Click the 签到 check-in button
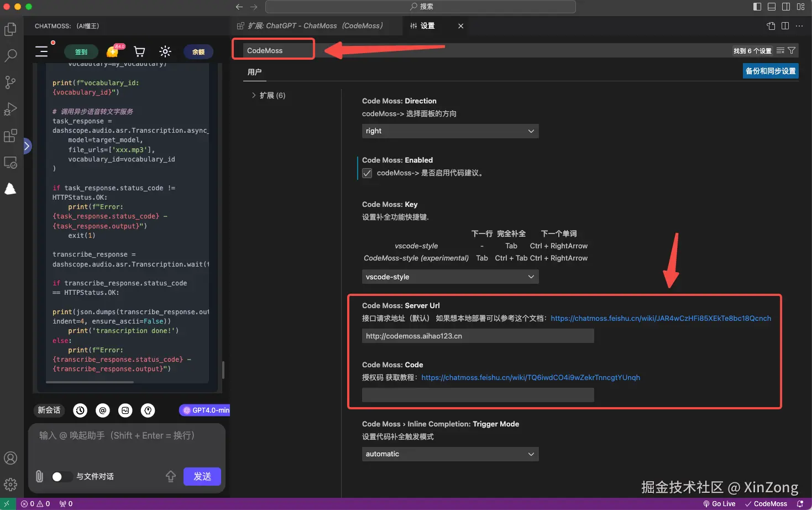 click(81, 52)
